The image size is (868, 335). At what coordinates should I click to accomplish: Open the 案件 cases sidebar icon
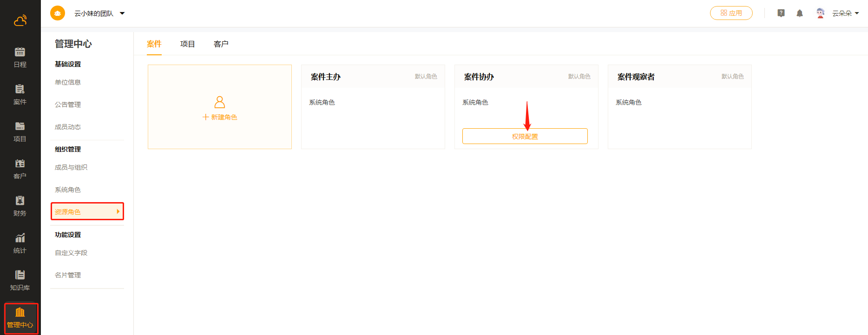(x=20, y=94)
